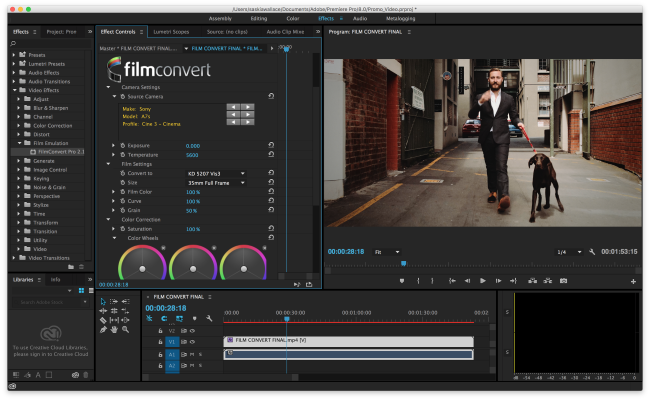
Task: Select the Slide tool
Action: click(x=126, y=320)
